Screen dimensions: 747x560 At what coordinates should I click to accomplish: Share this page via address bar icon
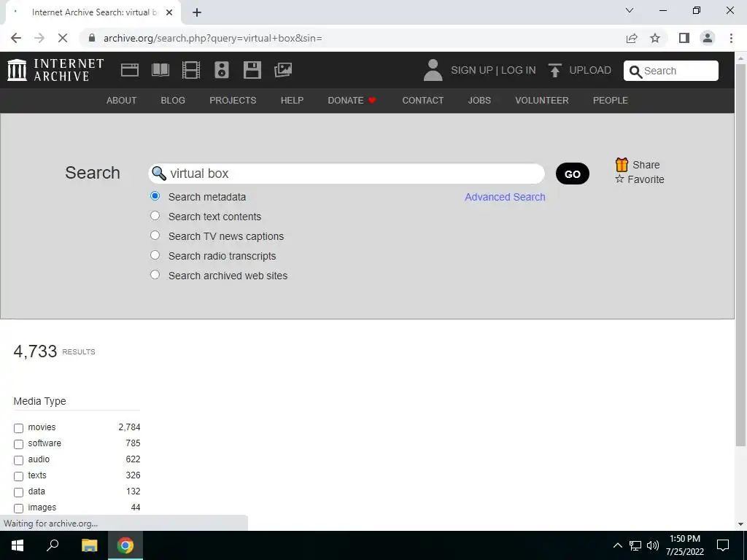[632, 38]
